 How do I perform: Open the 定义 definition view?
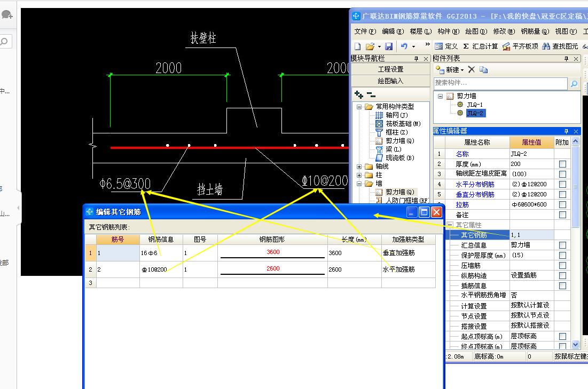pyautogui.click(x=446, y=46)
